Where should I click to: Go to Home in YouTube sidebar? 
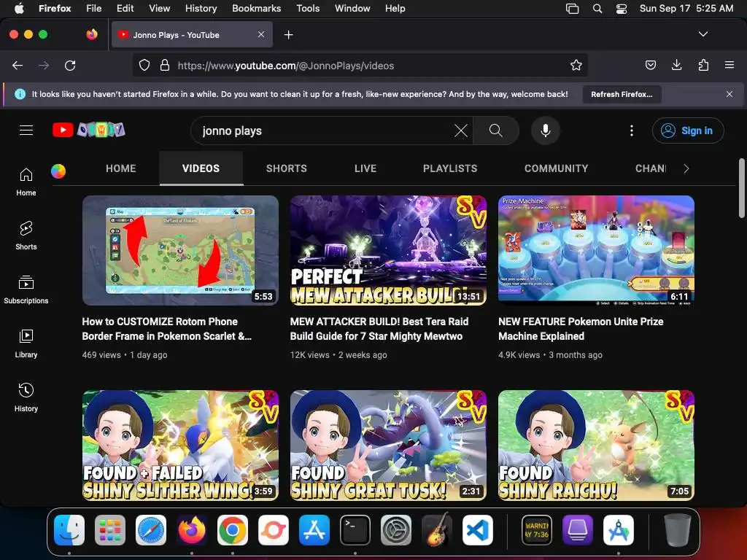click(26, 182)
